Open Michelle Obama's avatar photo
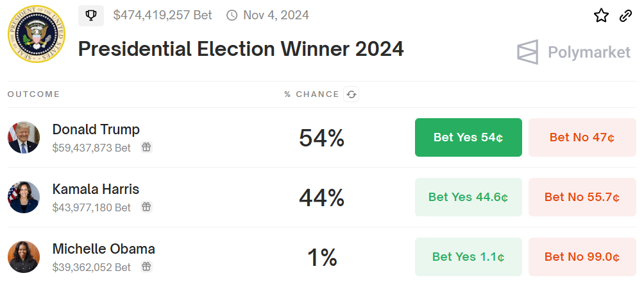 tap(24, 257)
